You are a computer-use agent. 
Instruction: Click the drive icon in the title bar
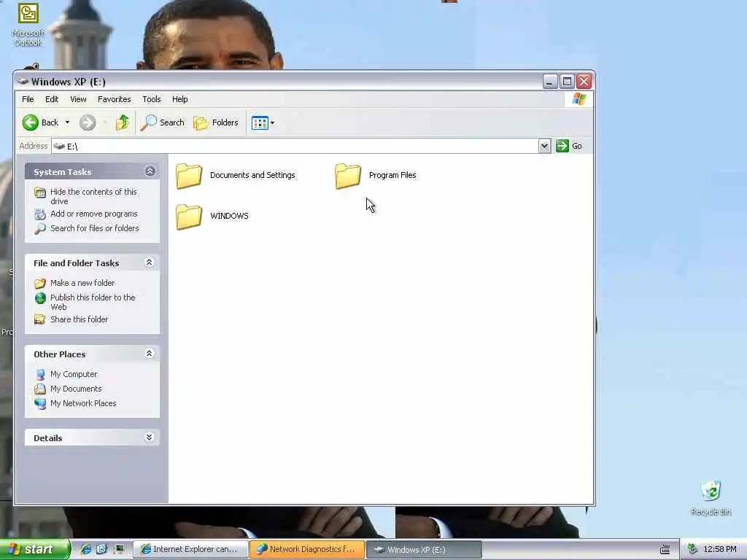pyautogui.click(x=23, y=82)
